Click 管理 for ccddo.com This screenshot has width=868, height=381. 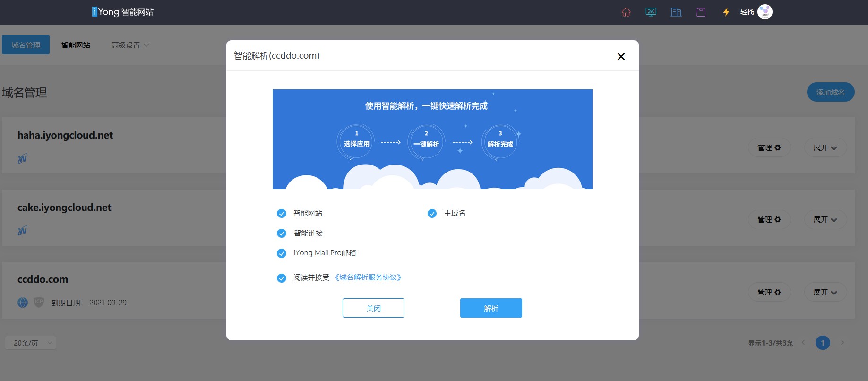point(769,292)
